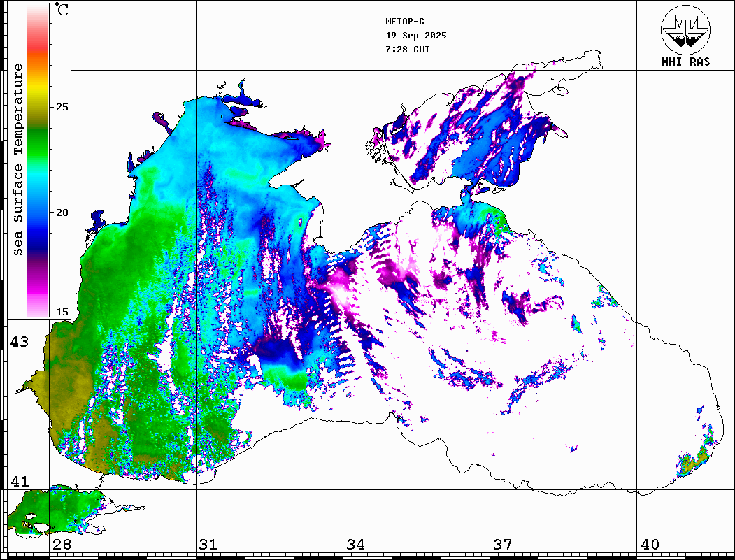This screenshot has height=560, width=735.
Task: Click the °C unit label above colorbar
Action: tap(62, 10)
